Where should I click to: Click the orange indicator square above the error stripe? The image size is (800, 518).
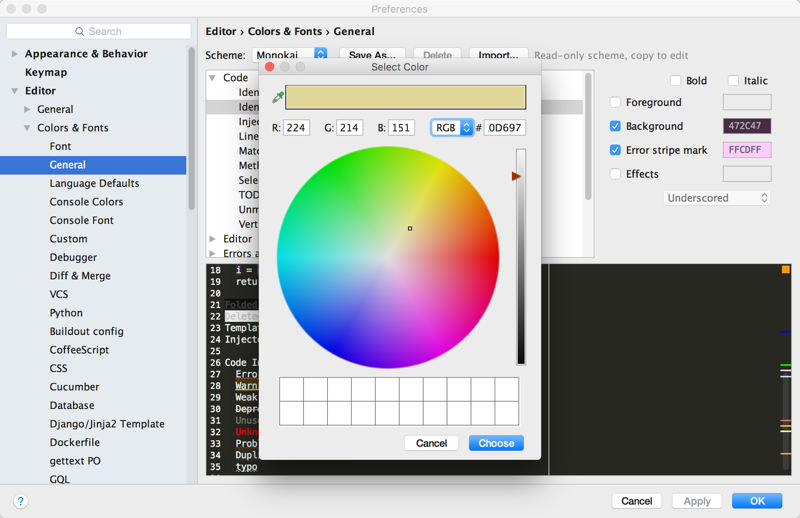[x=785, y=270]
